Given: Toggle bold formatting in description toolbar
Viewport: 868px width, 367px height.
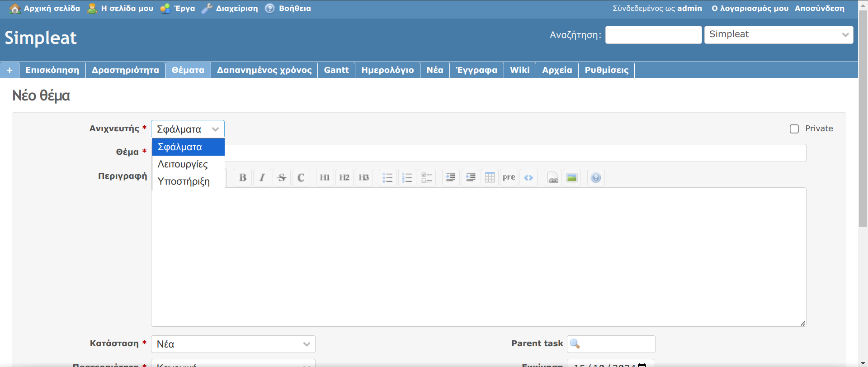Looking at the screenshot, I should [243, 177].
